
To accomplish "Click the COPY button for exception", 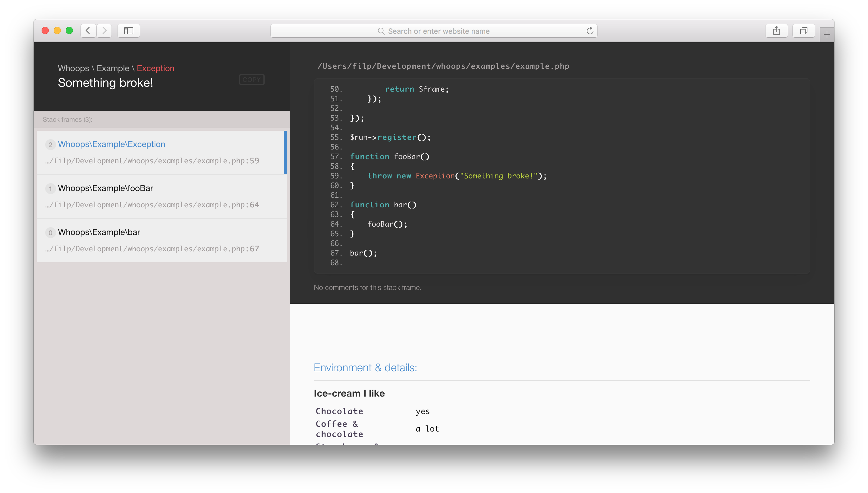I will pos(252,79).
